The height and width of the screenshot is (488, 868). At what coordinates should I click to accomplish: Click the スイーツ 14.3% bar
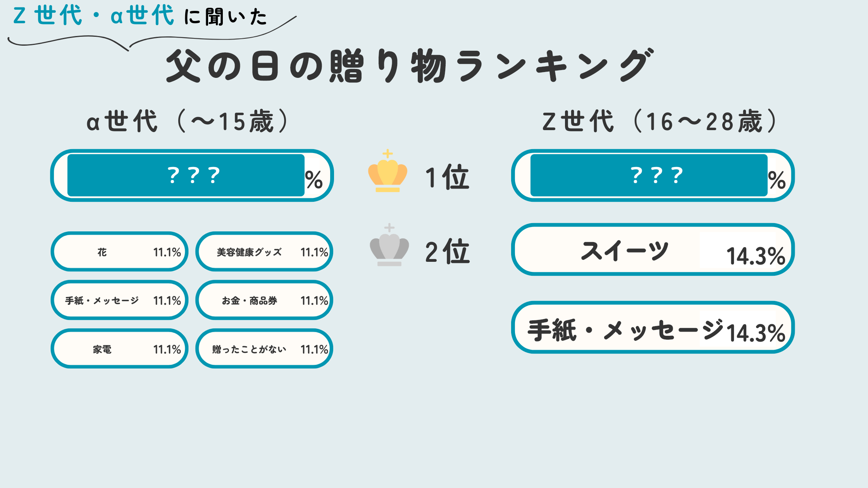tap(653, 249)
